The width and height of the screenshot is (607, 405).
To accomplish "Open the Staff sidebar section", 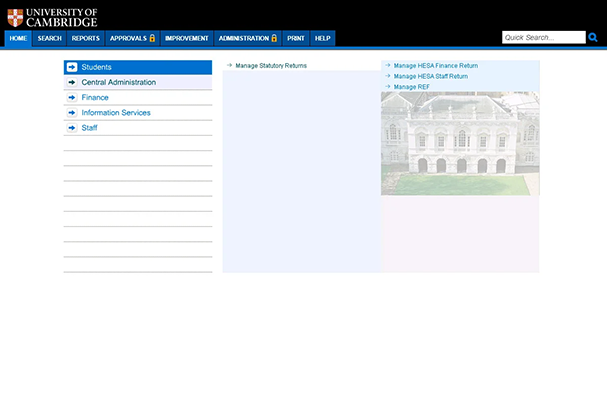I will click(x=138, y=128).
